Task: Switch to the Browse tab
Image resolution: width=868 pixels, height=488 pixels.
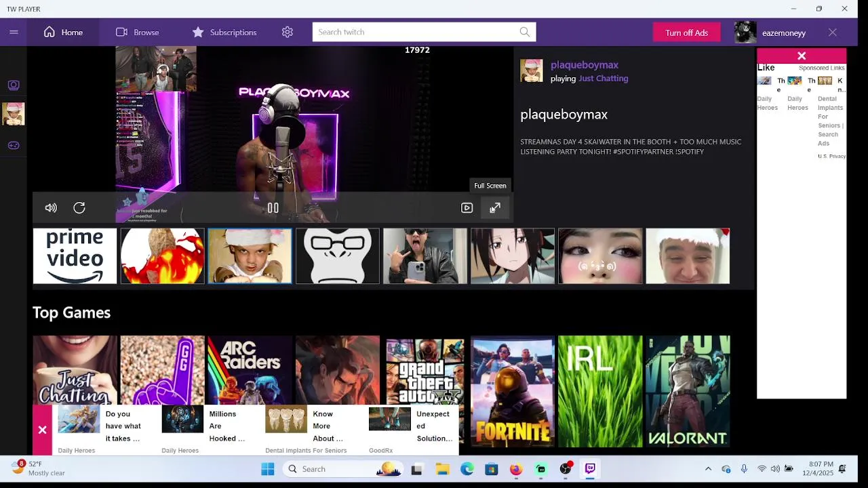Action: [x=137, y=32]
